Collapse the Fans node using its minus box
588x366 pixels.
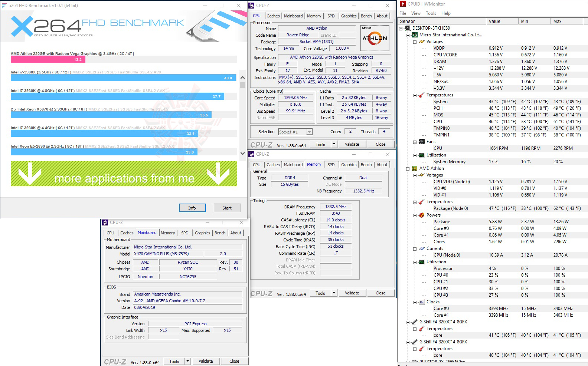[415, 142]
